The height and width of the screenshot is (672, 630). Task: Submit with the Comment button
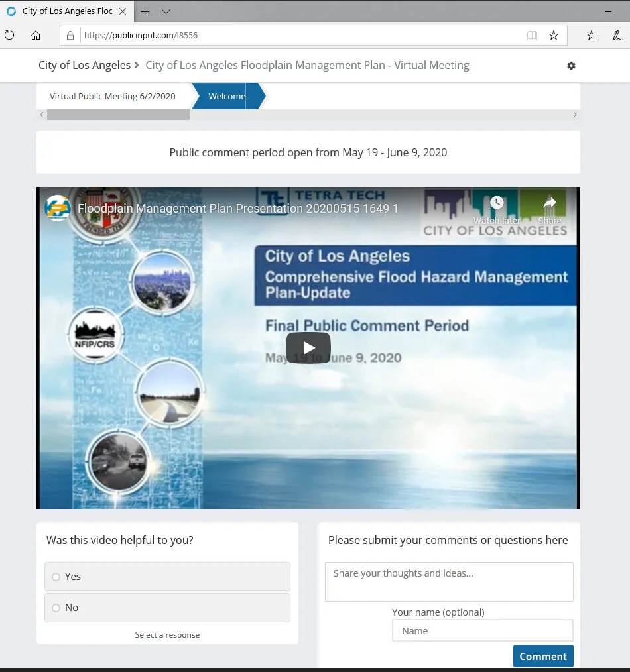point(543,656)
